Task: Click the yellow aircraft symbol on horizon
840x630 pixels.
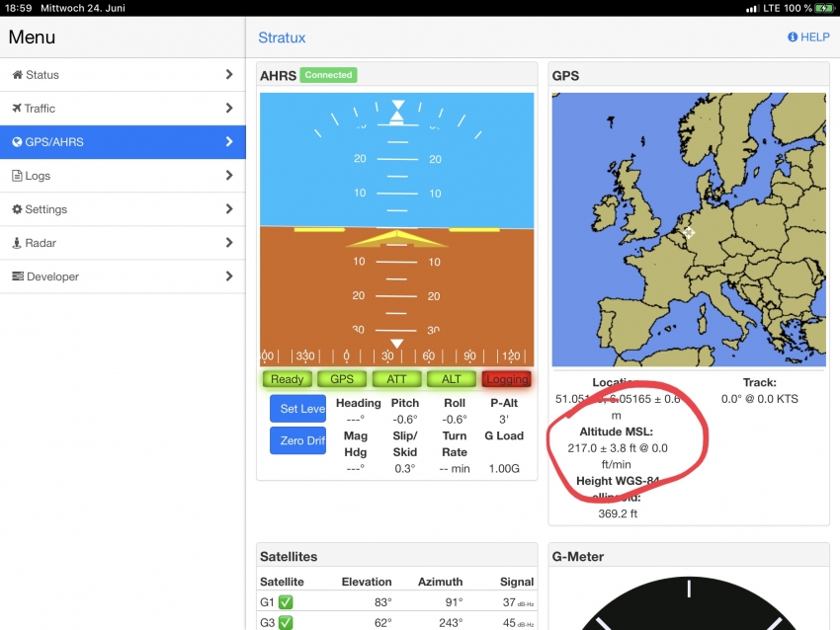Action: [x=396, y=239]
